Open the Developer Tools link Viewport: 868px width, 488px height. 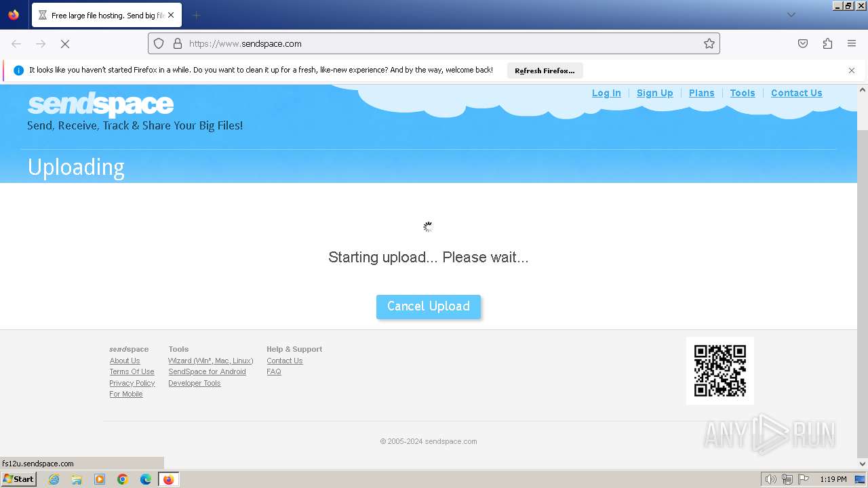[x=195, y=383]
